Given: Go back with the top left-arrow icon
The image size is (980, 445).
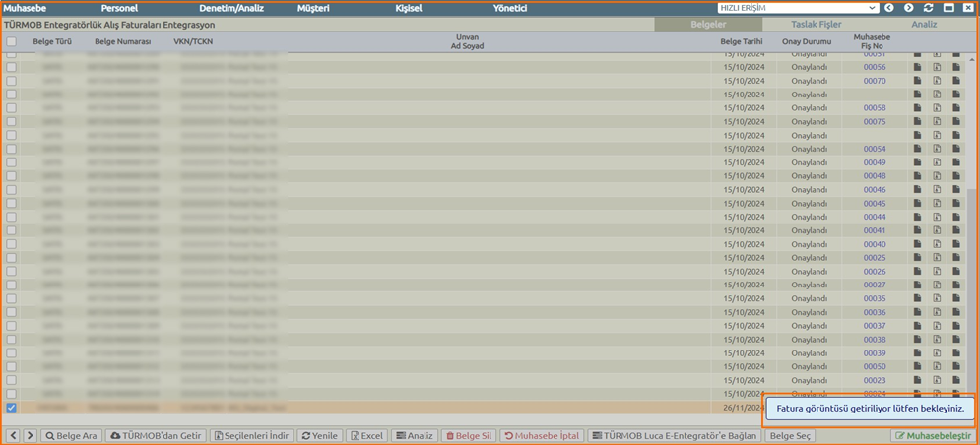Looking at the screenshot, I should pos(889,8).
